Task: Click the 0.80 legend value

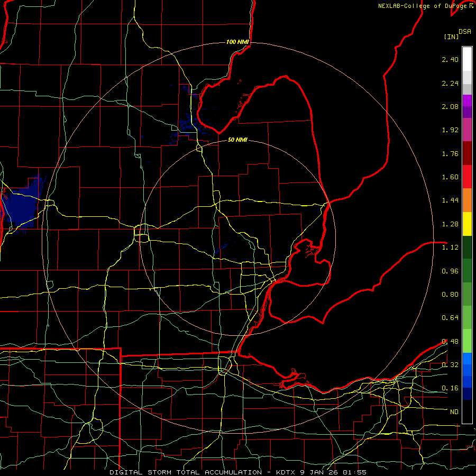Action: (x=450, y=295)
